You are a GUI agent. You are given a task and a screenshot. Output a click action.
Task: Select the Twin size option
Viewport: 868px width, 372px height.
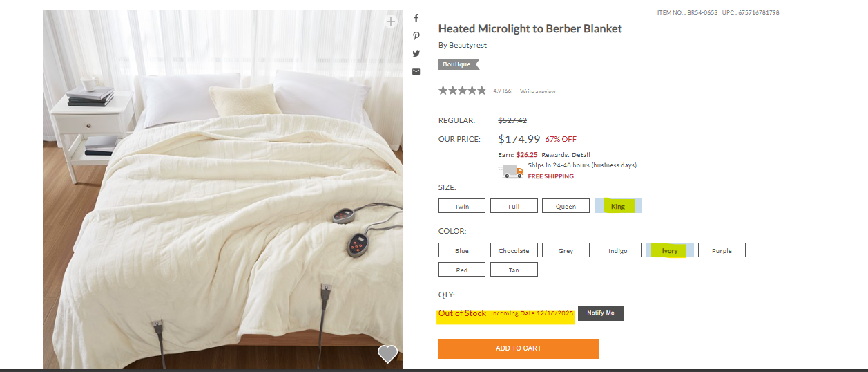pyautogui.click(x=462, y=206)
